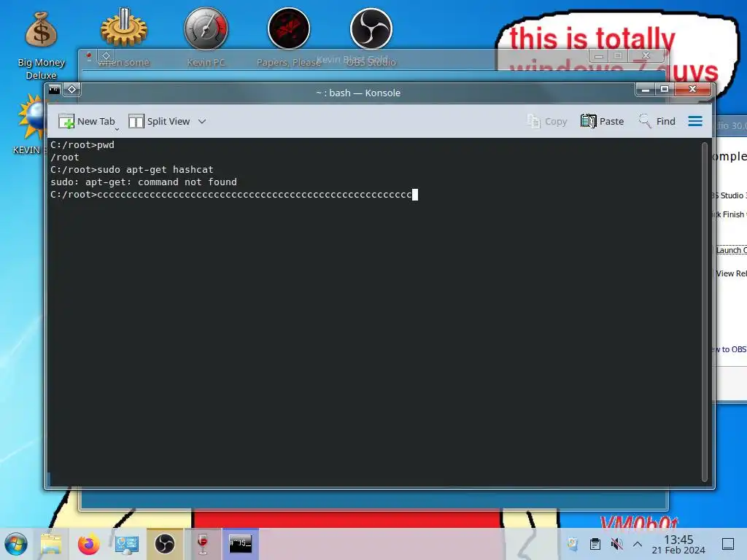
Task: Open Kevin PC desktop icon
Action: coord(206,38)
